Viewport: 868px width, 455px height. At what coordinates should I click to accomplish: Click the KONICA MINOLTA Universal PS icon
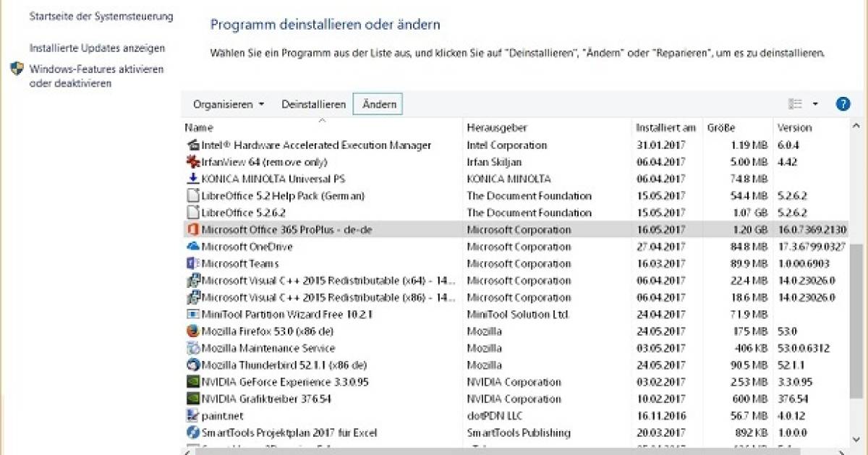(192, 179)
